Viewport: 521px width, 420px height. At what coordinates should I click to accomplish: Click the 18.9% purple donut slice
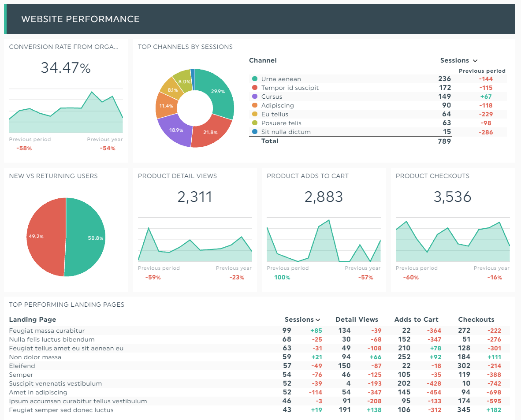click(x=175, y=130)
